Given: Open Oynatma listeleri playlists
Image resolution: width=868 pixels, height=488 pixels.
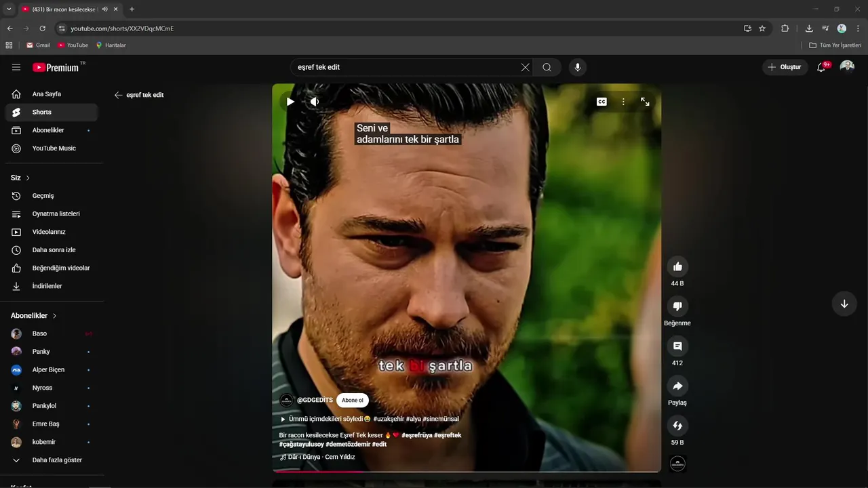Looking at the screenshot, I should (52, 213).
